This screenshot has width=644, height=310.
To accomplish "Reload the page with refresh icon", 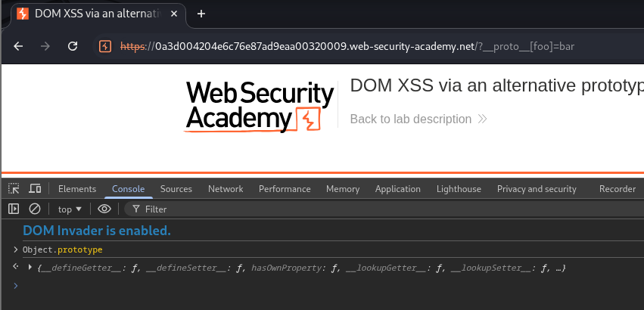I will pyautogui.click(x=73, y=46).
